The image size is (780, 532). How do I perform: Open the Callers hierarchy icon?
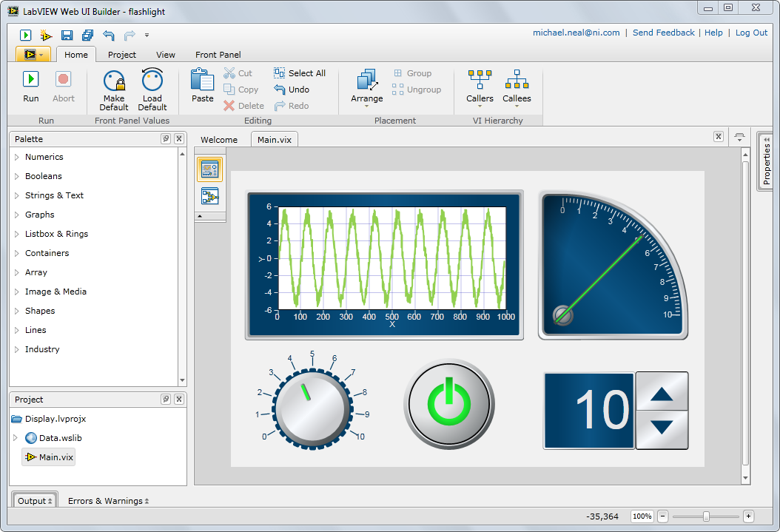[x=480, y=80]
